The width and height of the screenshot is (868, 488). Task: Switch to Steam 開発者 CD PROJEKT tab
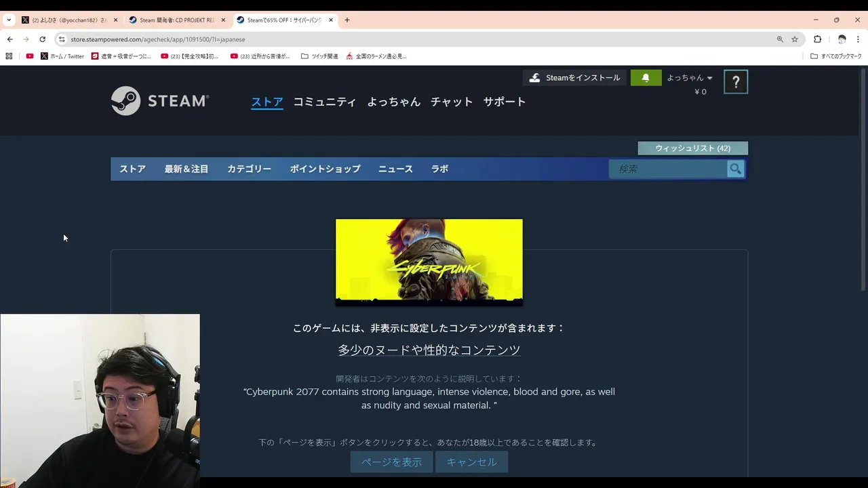(177, 20)
